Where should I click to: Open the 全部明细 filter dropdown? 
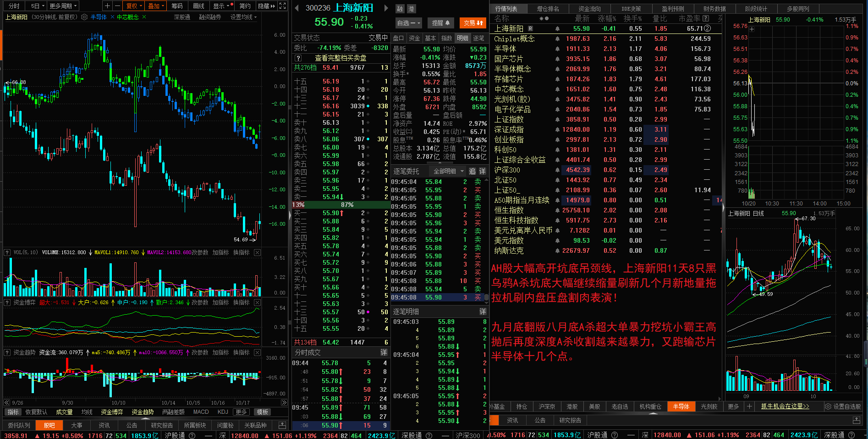click(449, 171)
